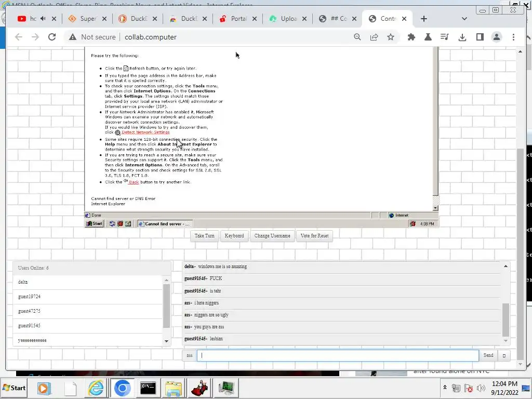Click the Back link in VM page

[x=134, y=182]
